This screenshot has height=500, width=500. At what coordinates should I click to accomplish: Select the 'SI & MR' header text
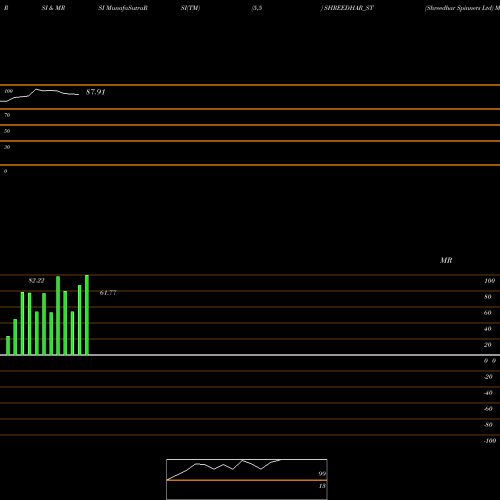coord(53,8)
